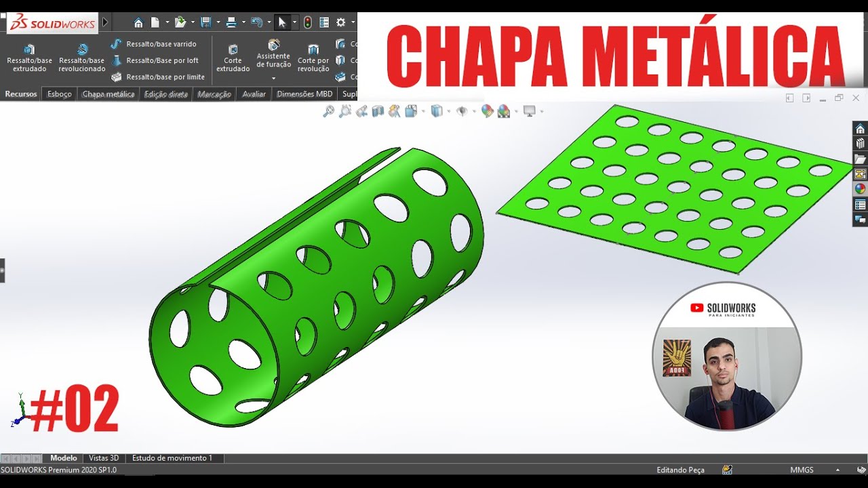Open Hide/Show Items icon
868x488 pixels.
462,111
